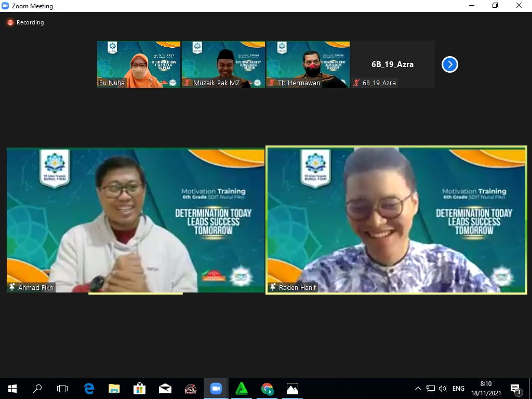Show next participants with the blue arrow
Viewport: 532px width, 399px height.
click(449, 64)
